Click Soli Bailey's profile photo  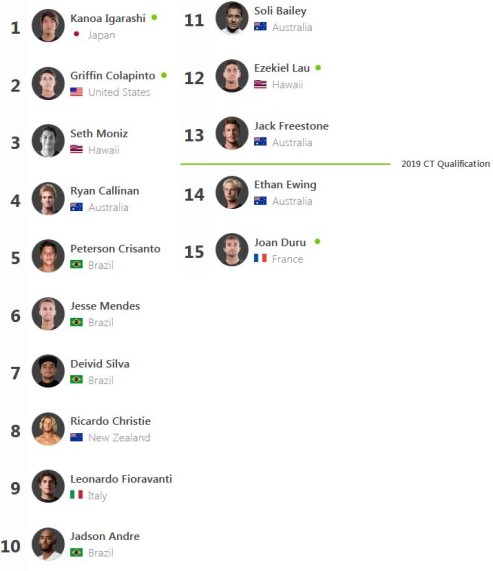tap(232, 18)
